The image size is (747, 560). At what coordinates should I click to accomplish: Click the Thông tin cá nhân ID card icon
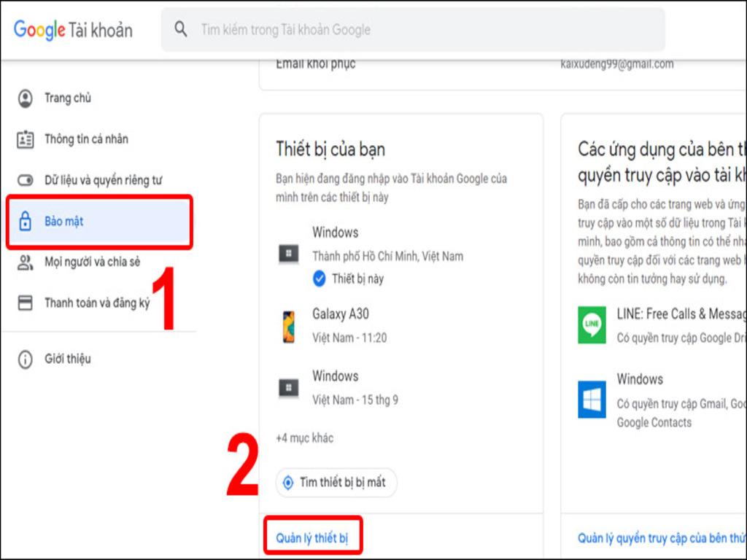pyautogui.click(x=26, y=139)
